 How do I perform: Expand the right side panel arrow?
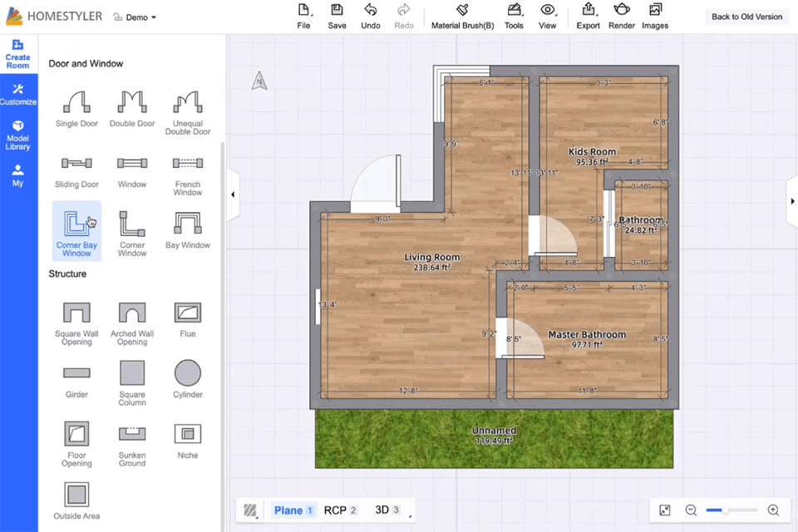pyautogui.click(x=792, y=201)
